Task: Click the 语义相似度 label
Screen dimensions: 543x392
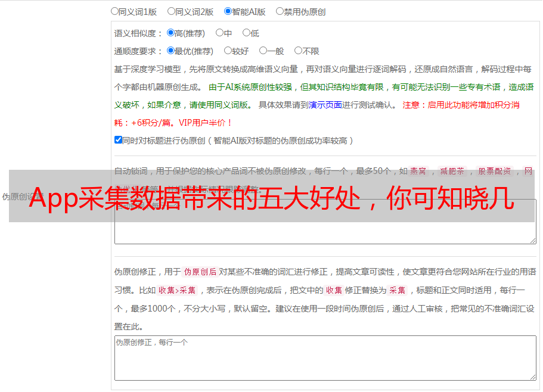Action: point(138,33)
